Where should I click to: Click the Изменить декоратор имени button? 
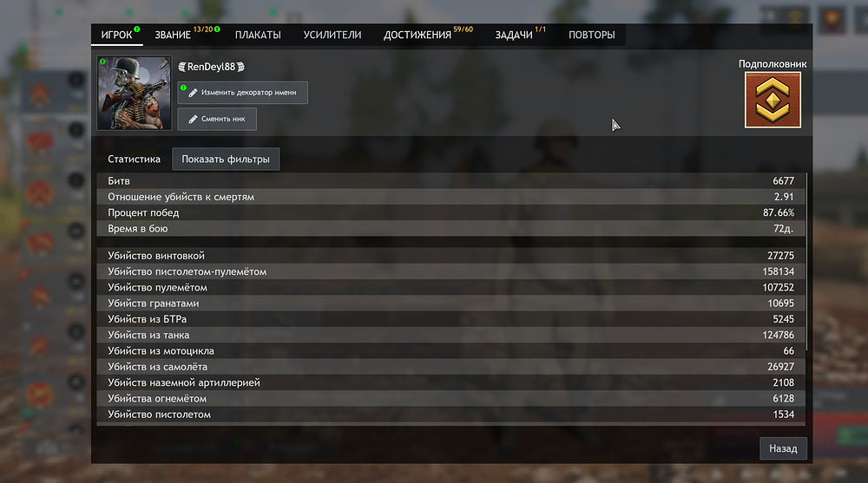pos(243,93)
